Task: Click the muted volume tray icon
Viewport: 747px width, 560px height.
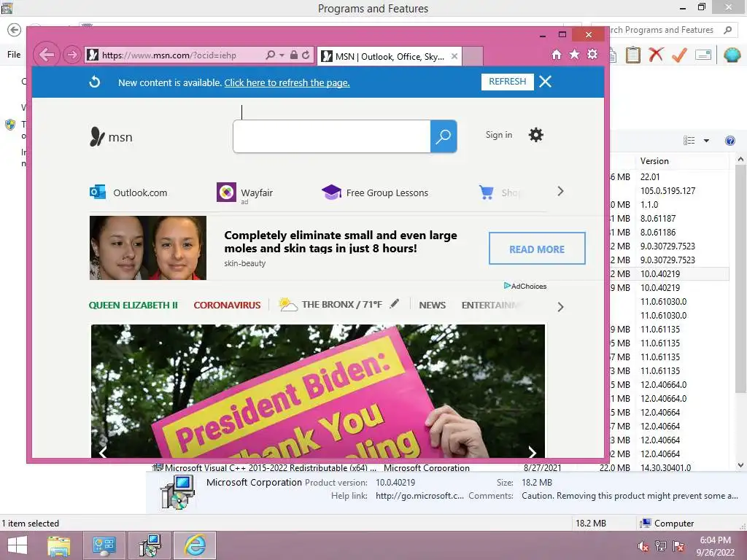Action: [x=643, y=546]
